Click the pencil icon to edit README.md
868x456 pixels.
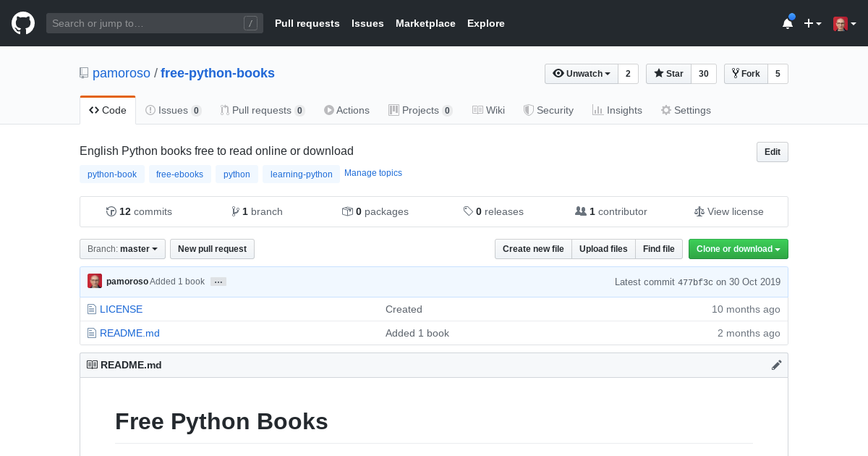777,365
